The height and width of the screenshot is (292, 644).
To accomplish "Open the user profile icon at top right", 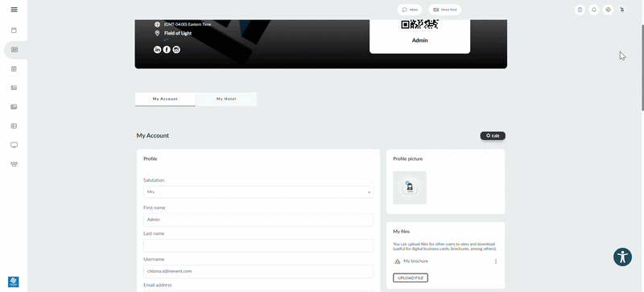I will (x=622, y=10).
